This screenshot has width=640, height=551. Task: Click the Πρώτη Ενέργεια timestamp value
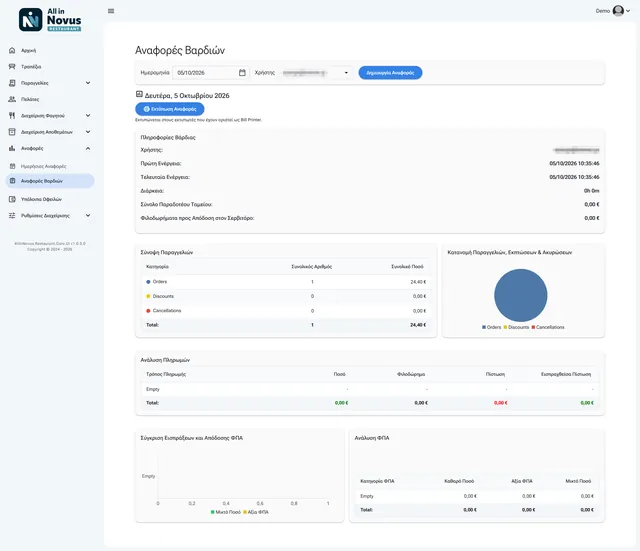click(x=574, y=163)
